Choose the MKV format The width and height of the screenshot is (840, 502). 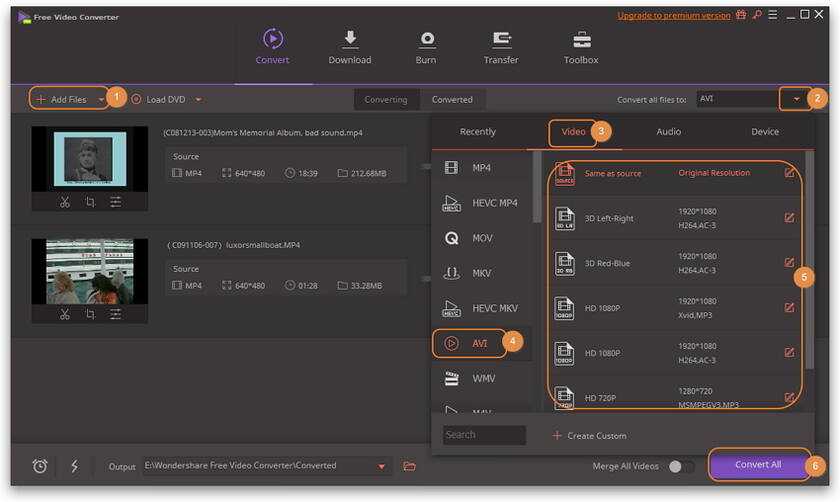[x=482, y=273]
